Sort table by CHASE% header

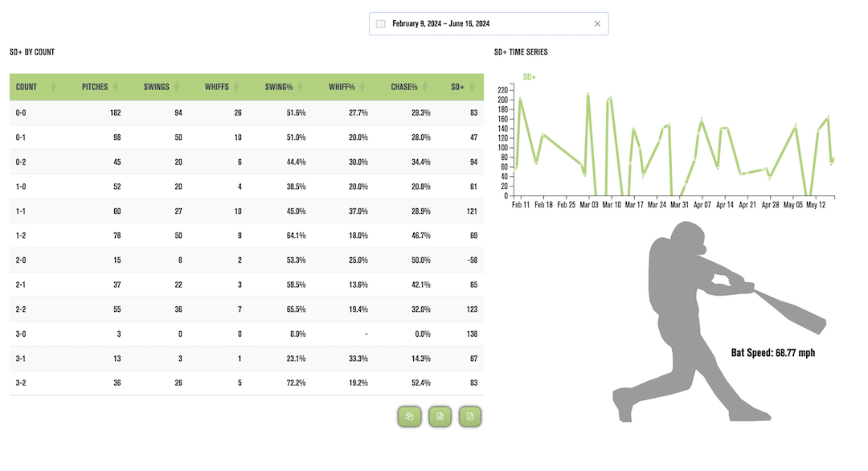coord(404,87)
